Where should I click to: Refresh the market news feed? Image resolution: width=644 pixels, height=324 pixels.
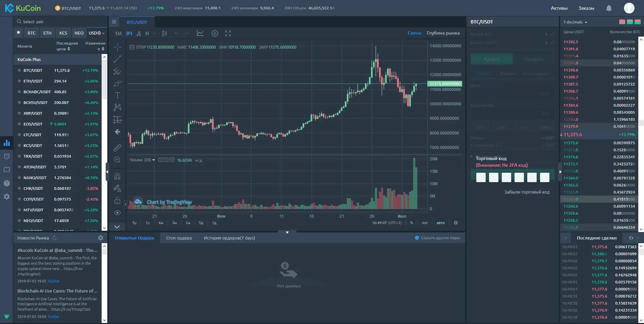click(54, 238)
